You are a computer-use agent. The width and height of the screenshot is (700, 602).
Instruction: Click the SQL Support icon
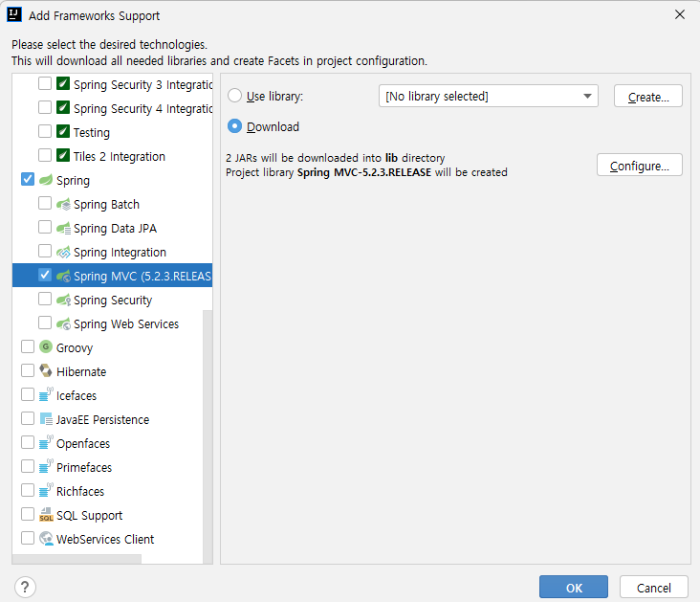coord(46,514)
